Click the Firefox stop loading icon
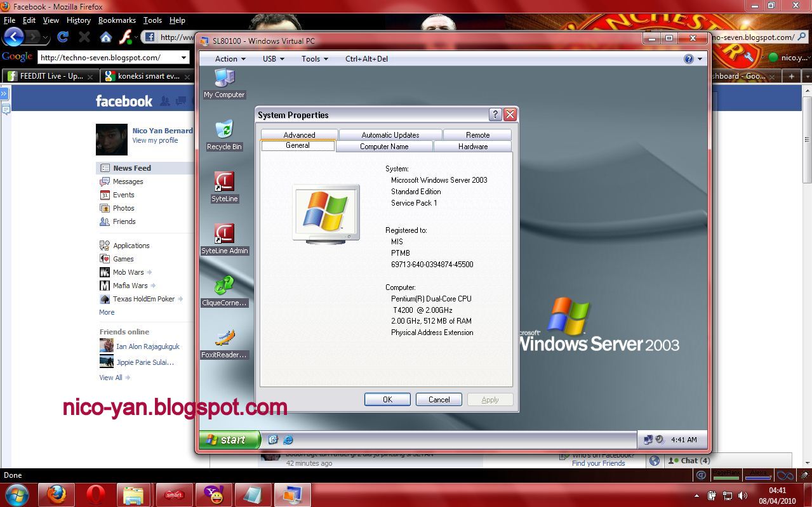 [x=84, y=37]
